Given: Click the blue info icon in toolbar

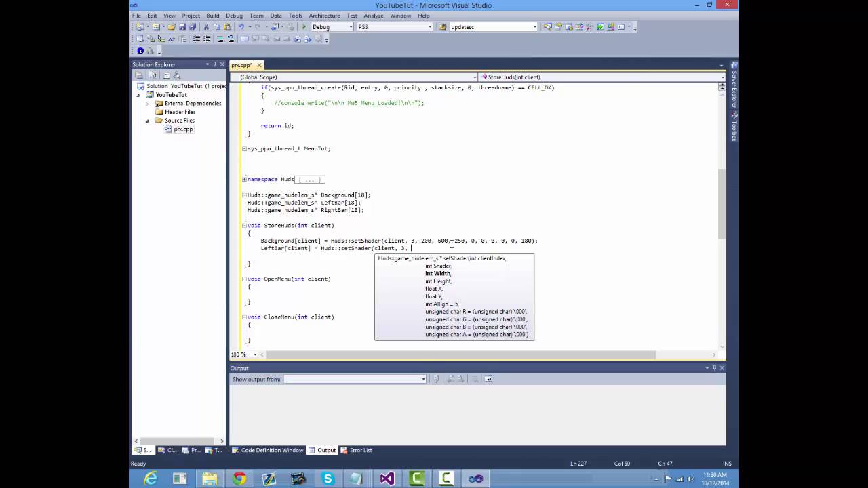Looking at the screenshot, I should click(140, 51).
